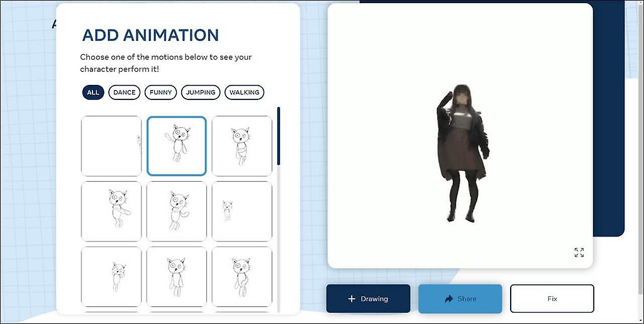The height and width of the screenshot is (324, 644).
Task: Click the + Drawing button
Action: (x=369, y=299)
